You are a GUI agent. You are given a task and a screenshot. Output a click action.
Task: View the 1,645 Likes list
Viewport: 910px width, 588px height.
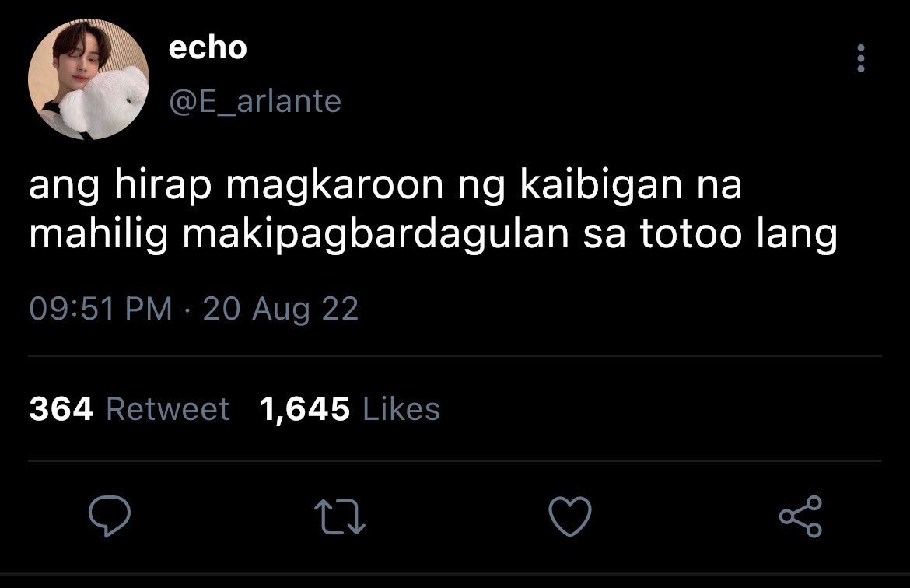[x=349, y=409]
